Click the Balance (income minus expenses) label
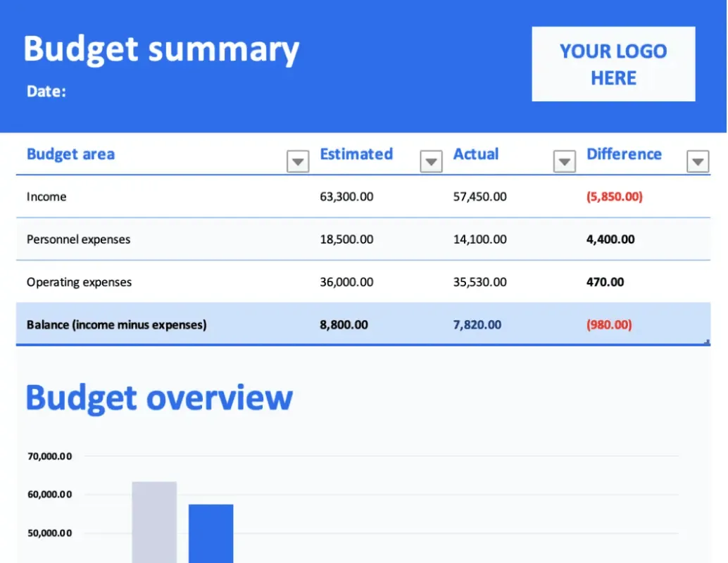This screenshot has width=728, height=563. coord(117,325)
